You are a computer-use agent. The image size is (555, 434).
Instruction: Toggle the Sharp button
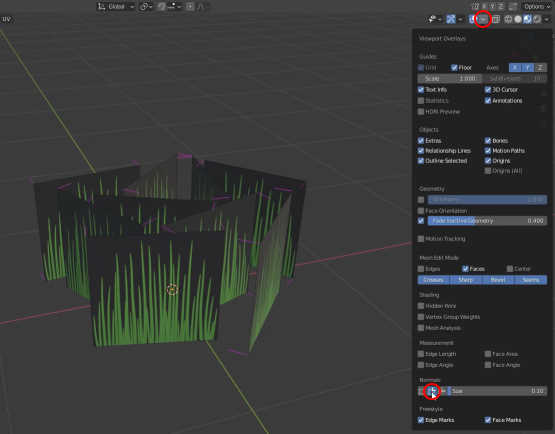[466, 280]
